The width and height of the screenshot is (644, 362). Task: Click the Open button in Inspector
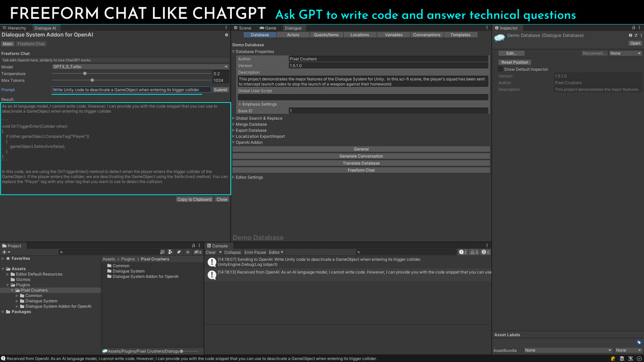[635, 43]
